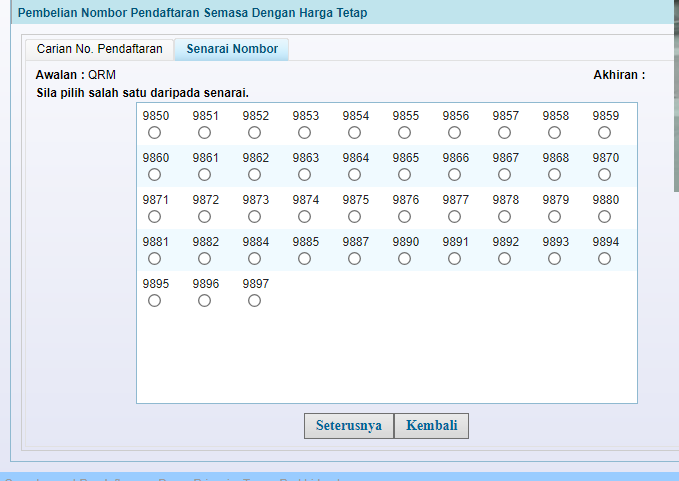Open the Senarai Nombor tab
Viewport: 679px width, 481px height.
pos(232,49)
